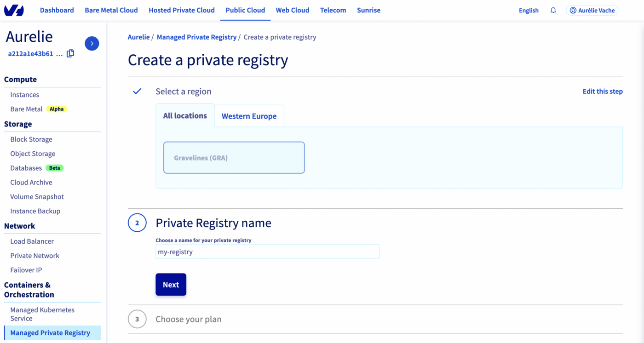
Task: Open the Aurélie Vache account menu
Action: (x=592, y=10)
